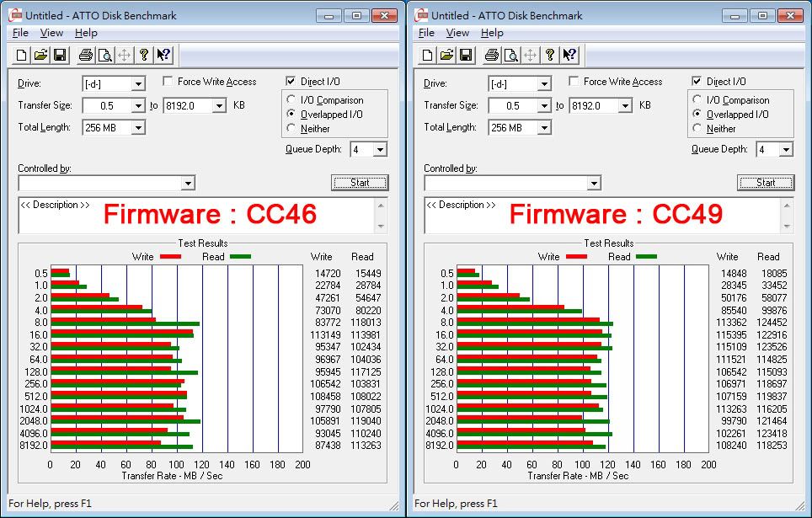This screenshot has height=518, width=812.
Task: Open Print Preview in CC49 window toolbar
Action: coord(511,55)
